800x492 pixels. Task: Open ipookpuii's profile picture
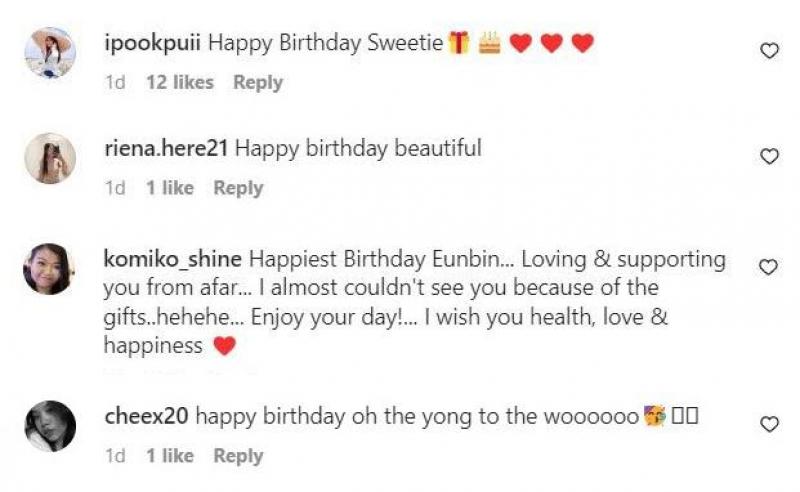pyautogui.click(x=50, y=52)
